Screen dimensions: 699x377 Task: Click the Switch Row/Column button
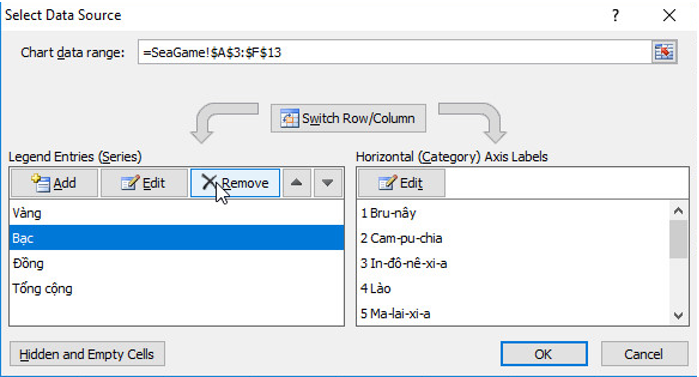tap(348, 119)
